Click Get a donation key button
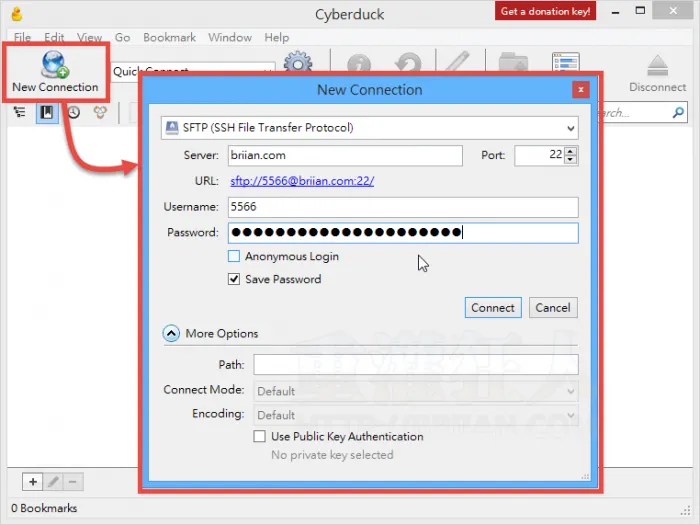 pos(545,11)
